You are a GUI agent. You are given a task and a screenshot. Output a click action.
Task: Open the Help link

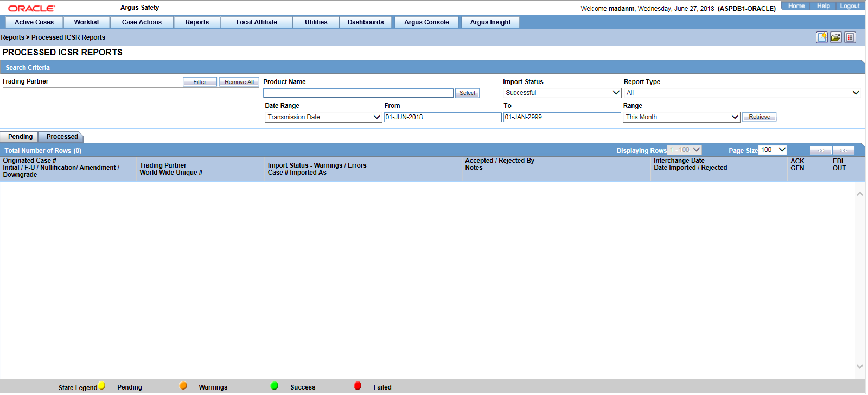[x=824, y=6]
